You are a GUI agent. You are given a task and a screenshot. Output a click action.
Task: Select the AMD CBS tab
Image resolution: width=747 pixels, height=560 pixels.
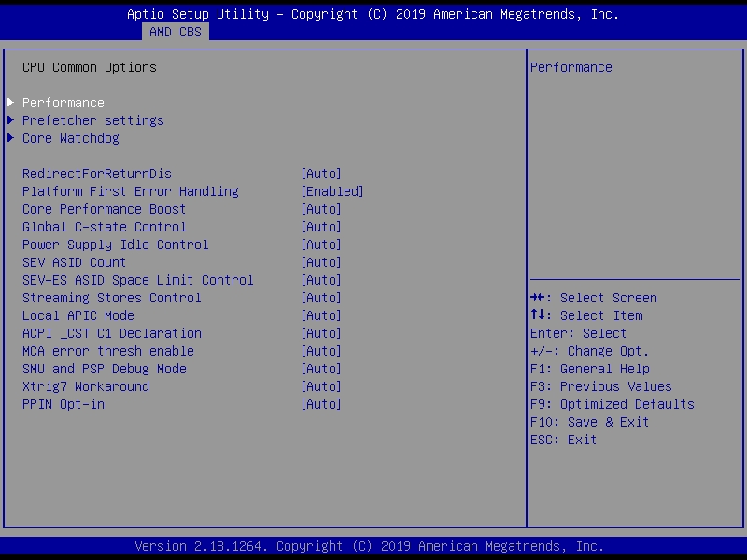[x=175, y=32]
